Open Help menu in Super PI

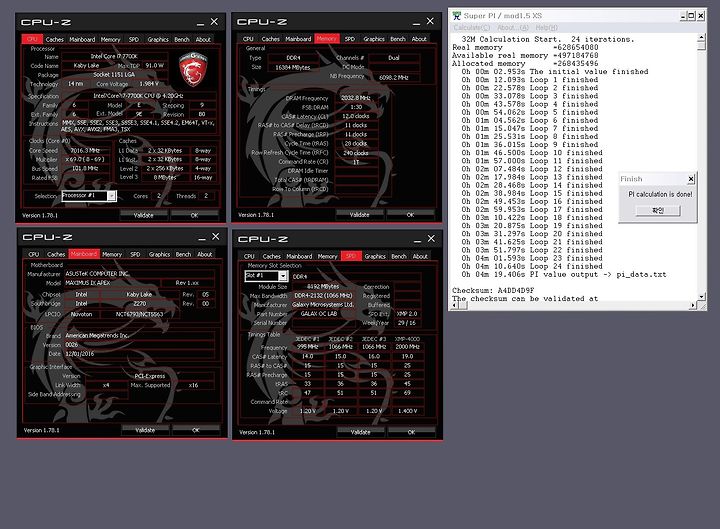[x=546, y=28]
